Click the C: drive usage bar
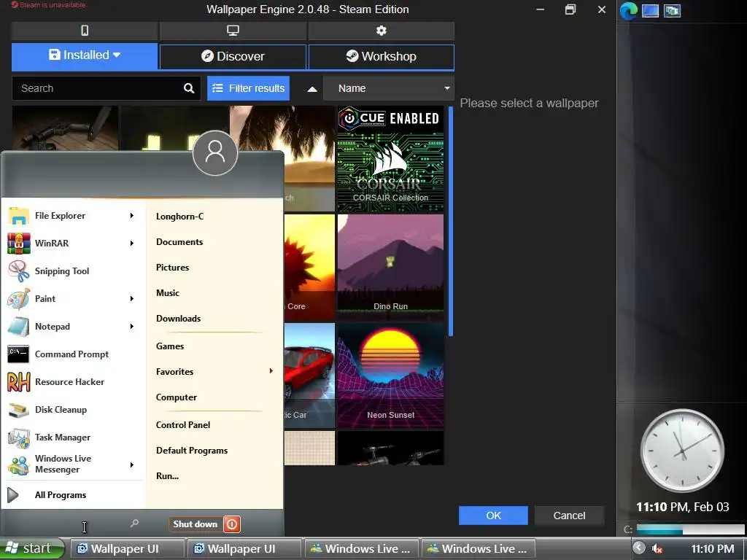 690,529
